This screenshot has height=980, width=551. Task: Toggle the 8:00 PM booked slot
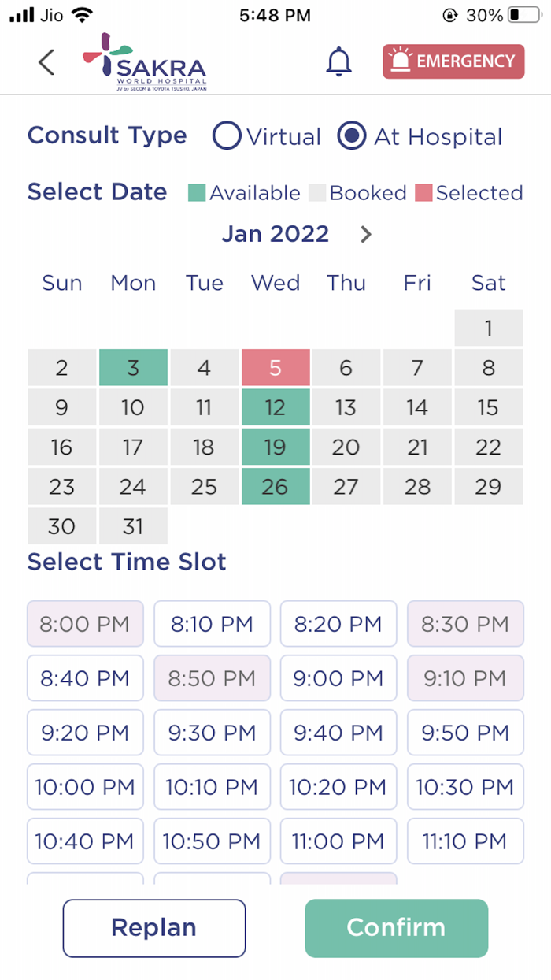click(85, 624)
